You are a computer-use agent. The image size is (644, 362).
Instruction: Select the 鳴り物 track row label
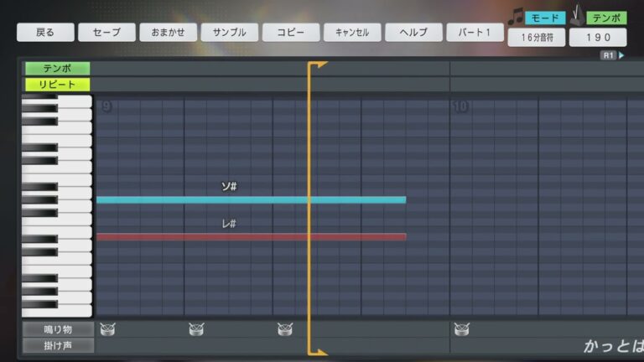pos(57,329)
